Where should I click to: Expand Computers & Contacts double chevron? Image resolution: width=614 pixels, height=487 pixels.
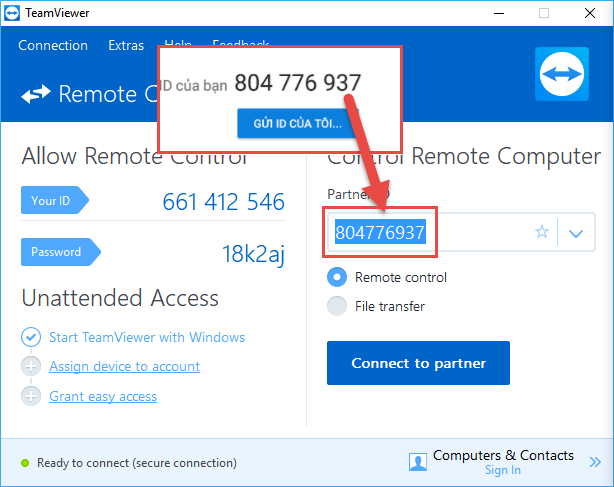[x=595, y=462]
